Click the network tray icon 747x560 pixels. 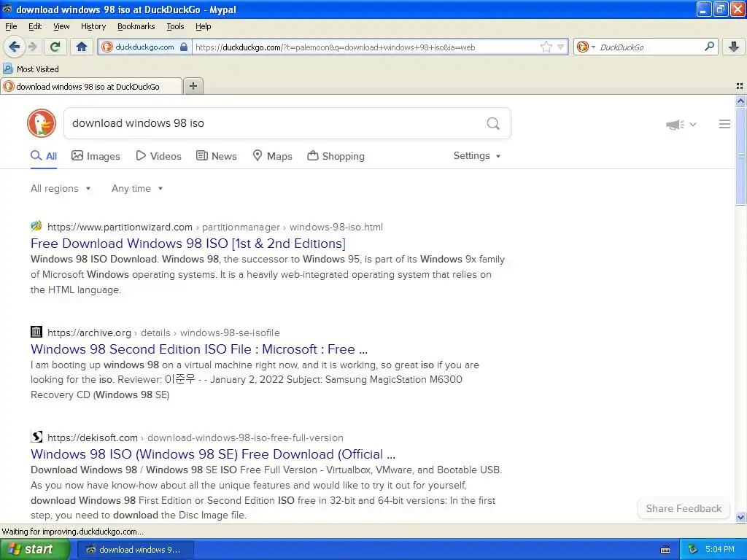(x=693, y=550)
